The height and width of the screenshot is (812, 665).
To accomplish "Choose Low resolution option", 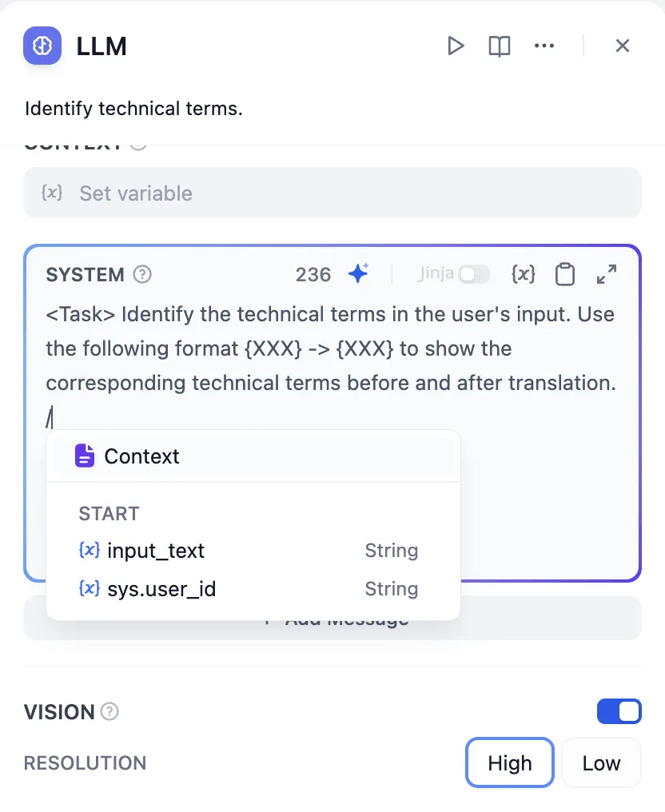I will point(601,762).
